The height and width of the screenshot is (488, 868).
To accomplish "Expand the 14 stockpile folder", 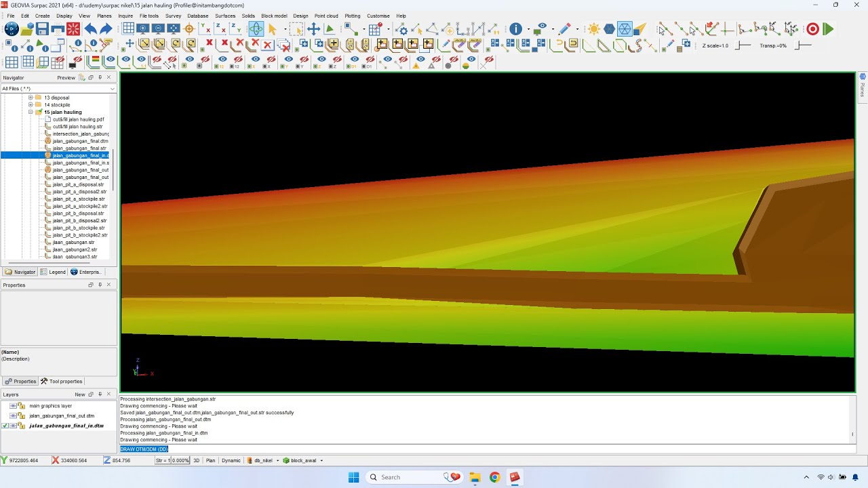I will pos(31,105).
